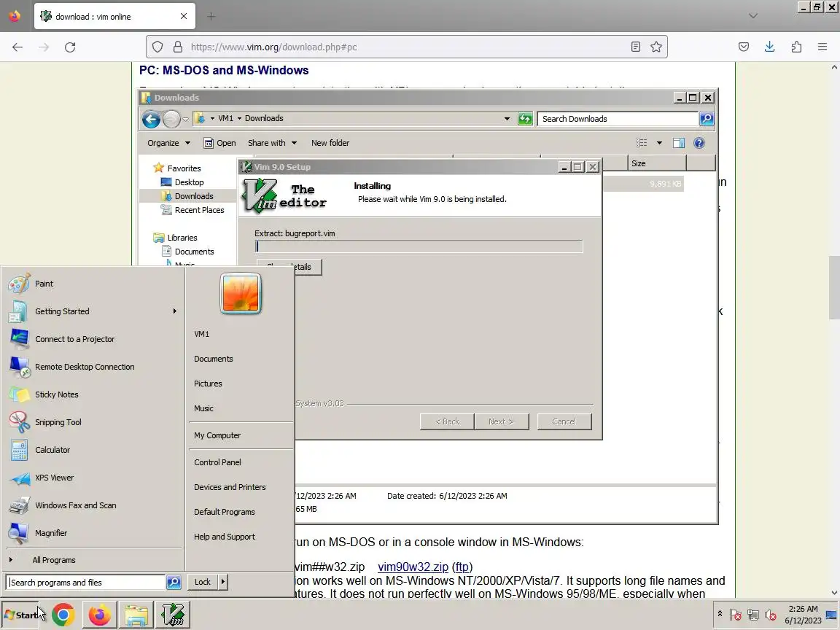
Task: Click the Action Center flag tray icon
Action: click(736, 615)
